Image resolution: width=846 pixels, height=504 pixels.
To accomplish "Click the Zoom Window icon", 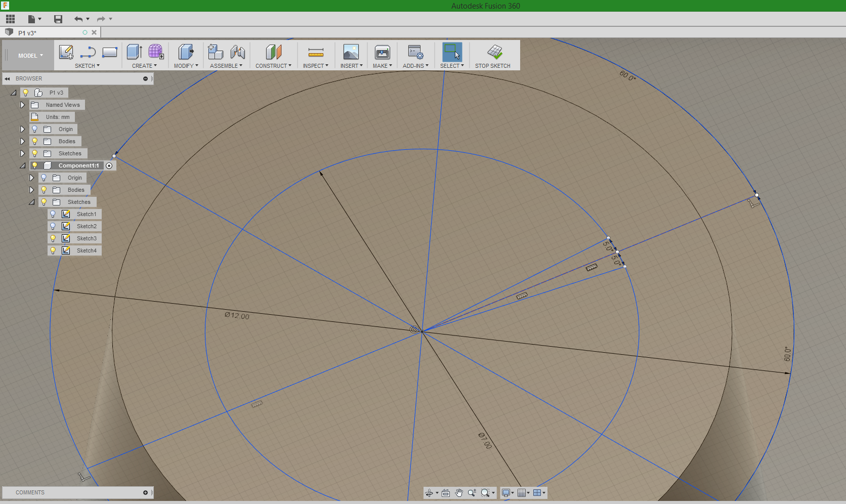I will (472, 493).
